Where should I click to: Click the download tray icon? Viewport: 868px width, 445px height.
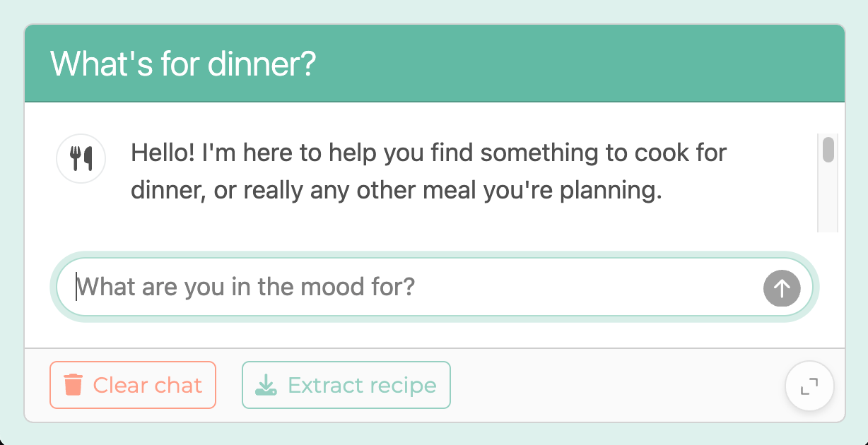tap(266, 385)
